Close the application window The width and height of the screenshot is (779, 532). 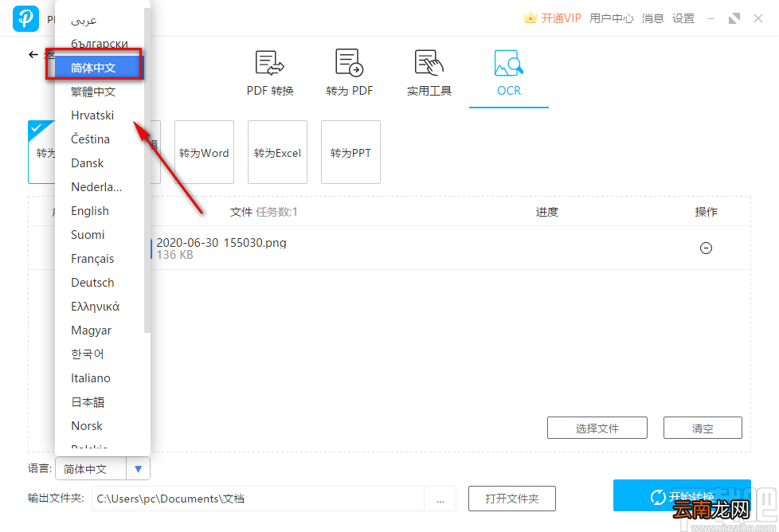click(x=757, y=19)
